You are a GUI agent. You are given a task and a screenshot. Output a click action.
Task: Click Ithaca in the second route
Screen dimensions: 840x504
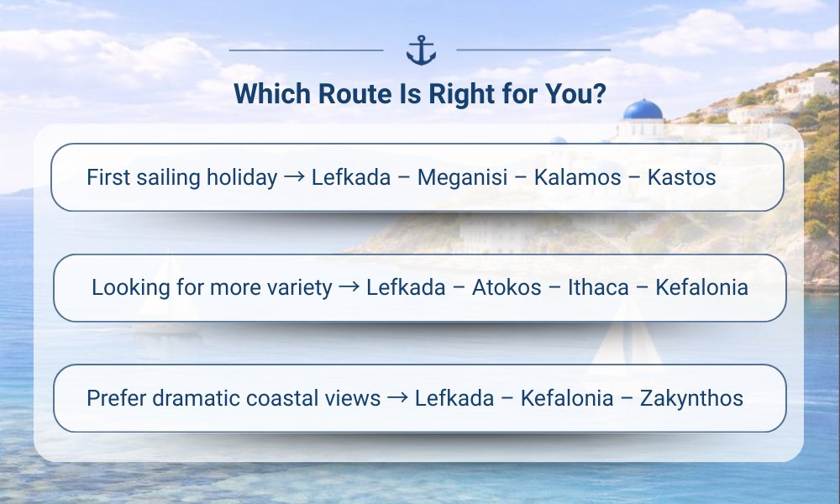598,287
